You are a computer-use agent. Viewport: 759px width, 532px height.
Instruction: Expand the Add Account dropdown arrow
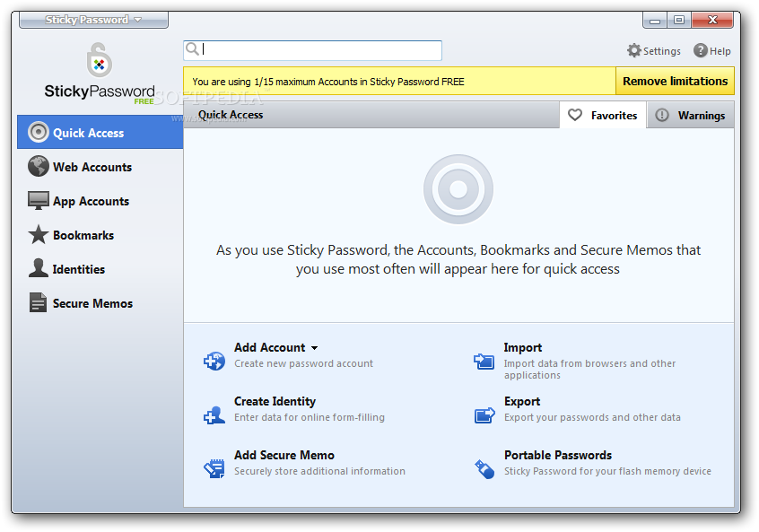point(315,348)
